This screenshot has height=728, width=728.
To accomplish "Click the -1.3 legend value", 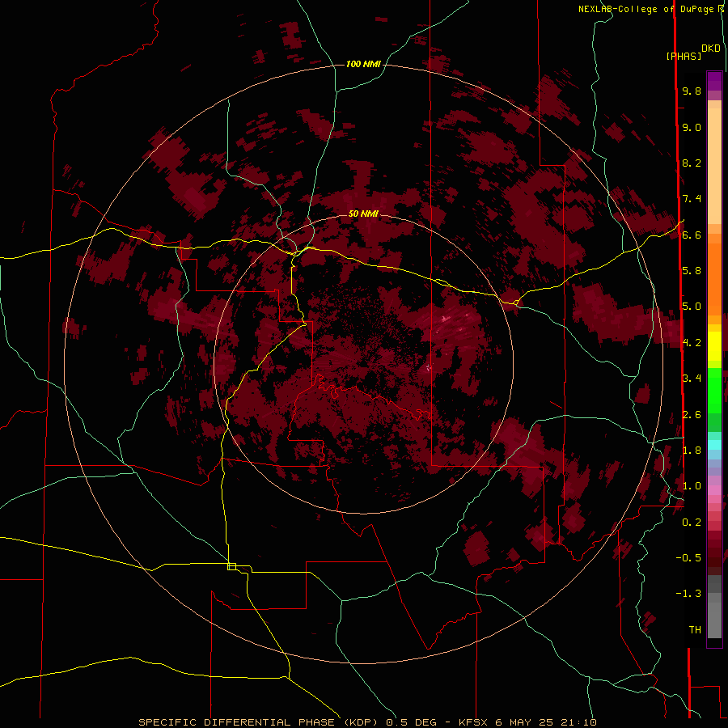I will [688, 594].
